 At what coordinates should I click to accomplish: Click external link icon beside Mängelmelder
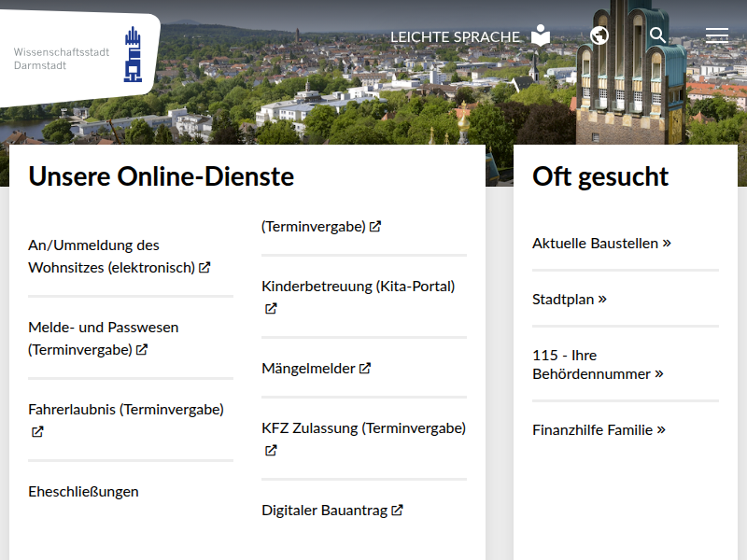pyautogui.click(x=365, y=369)
